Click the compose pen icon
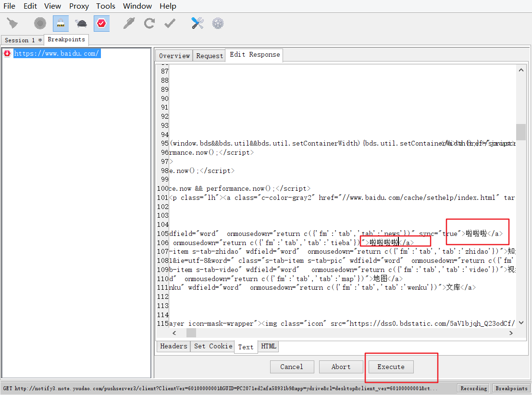Image resolution: width=532 pixels, height=395 pixels. (129, 24)
